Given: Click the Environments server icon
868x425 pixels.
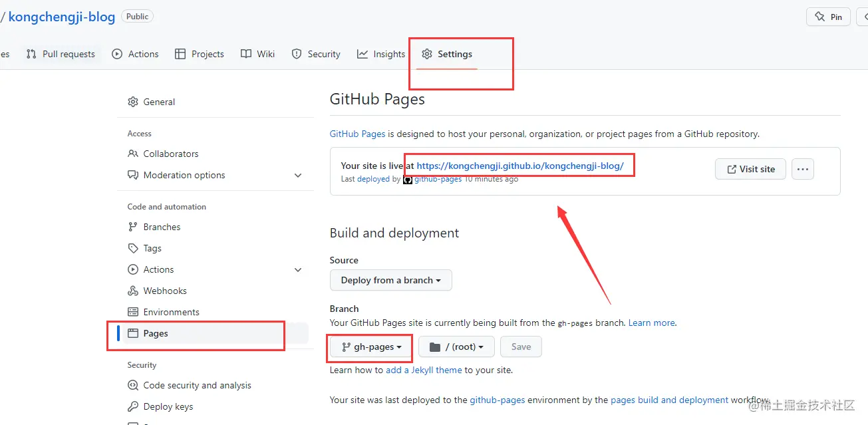Looking at the screenshot, I should pyautogui.click(x=133, y=312).
